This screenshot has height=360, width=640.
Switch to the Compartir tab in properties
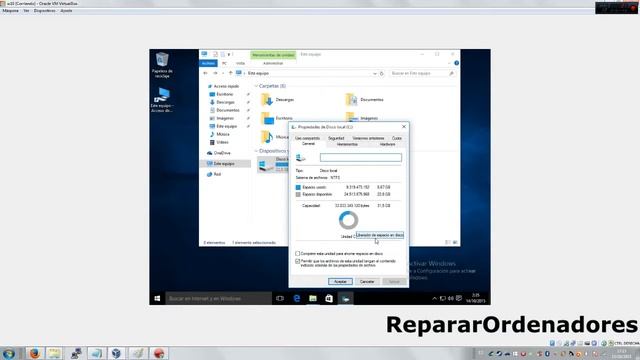(307, 138)
